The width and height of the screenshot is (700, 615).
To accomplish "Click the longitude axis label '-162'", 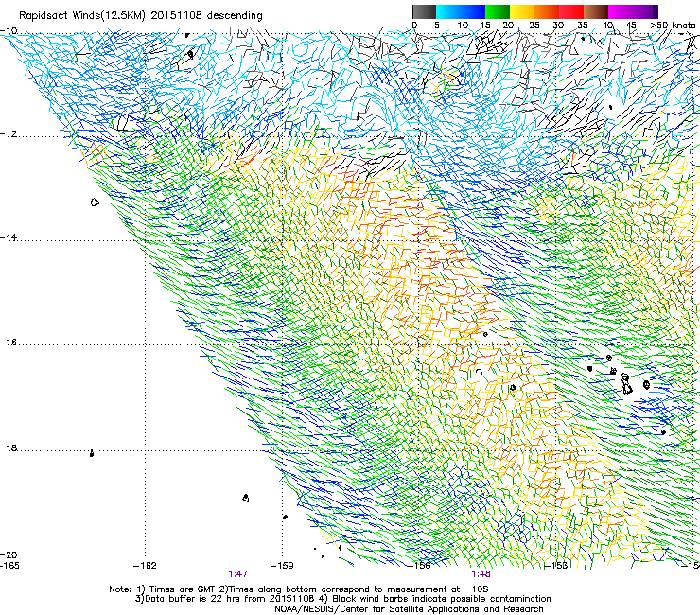I will click(145, 565).
